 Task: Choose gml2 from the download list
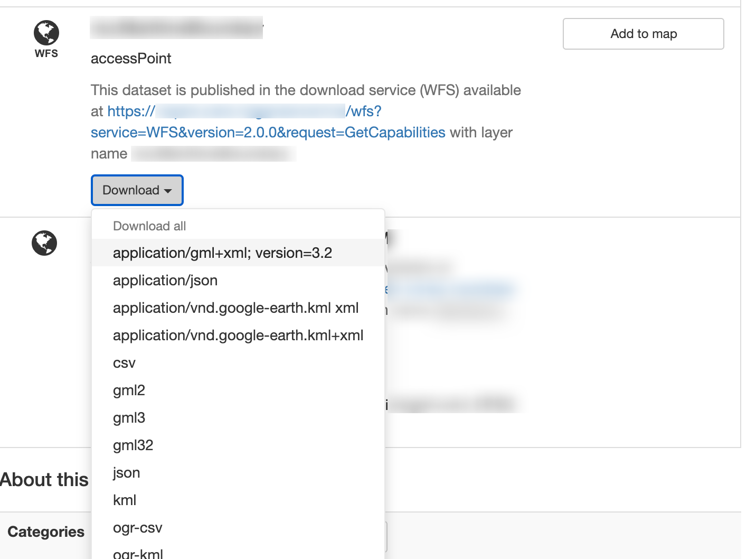(238, 390)
